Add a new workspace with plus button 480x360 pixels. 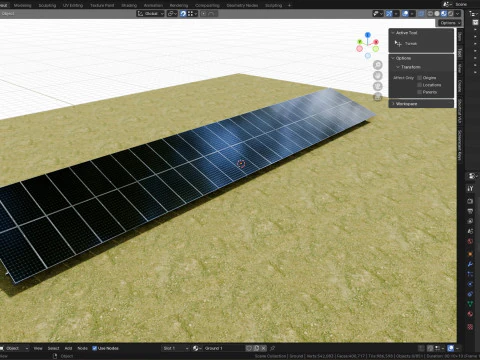pyautogui.click(x=289, y=5)
